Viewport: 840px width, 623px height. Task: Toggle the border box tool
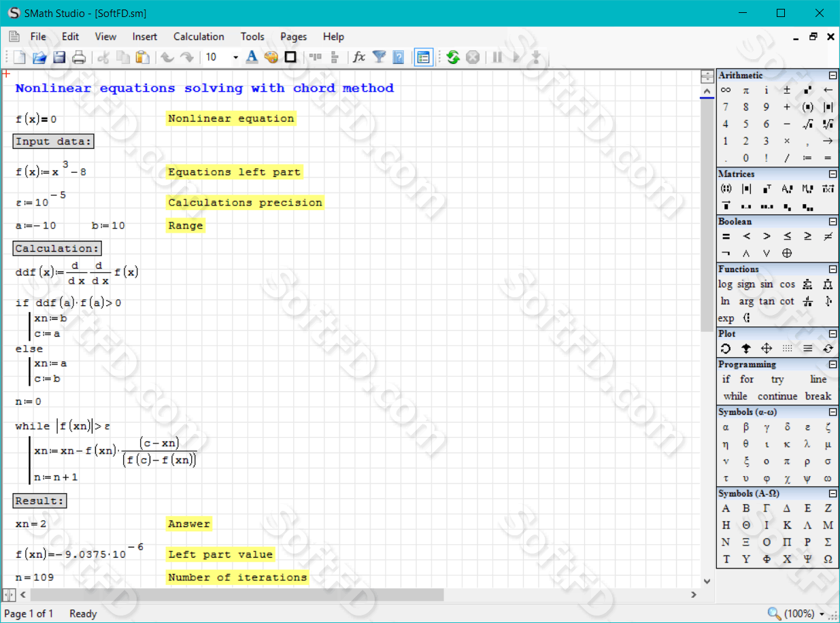click(290, 57)
